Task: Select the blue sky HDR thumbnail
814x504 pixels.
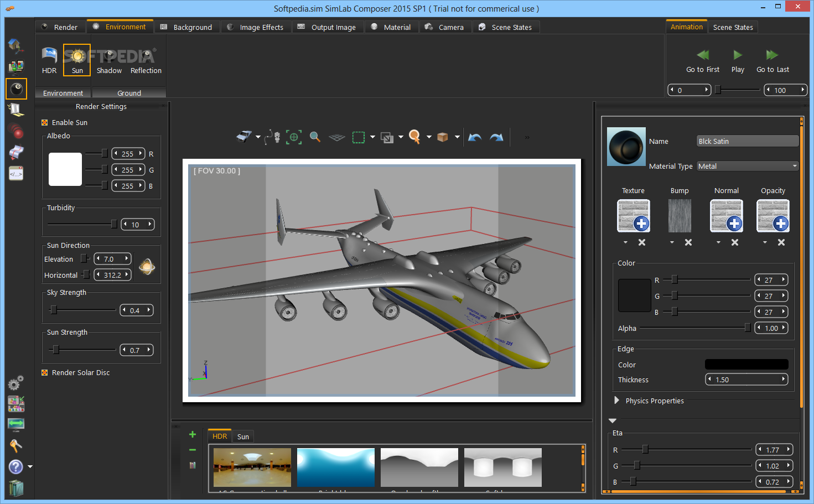Action: click(336, 467)
